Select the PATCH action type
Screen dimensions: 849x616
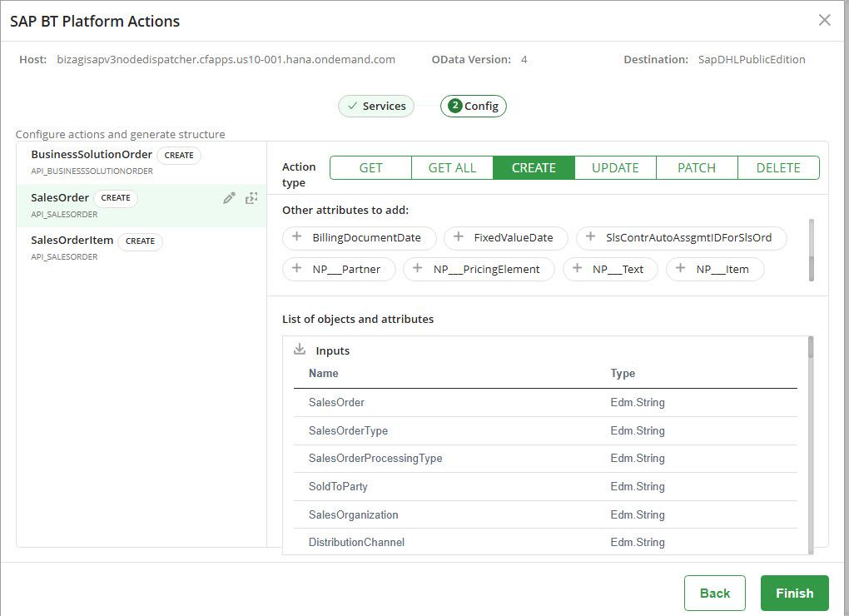pos(697,168)
